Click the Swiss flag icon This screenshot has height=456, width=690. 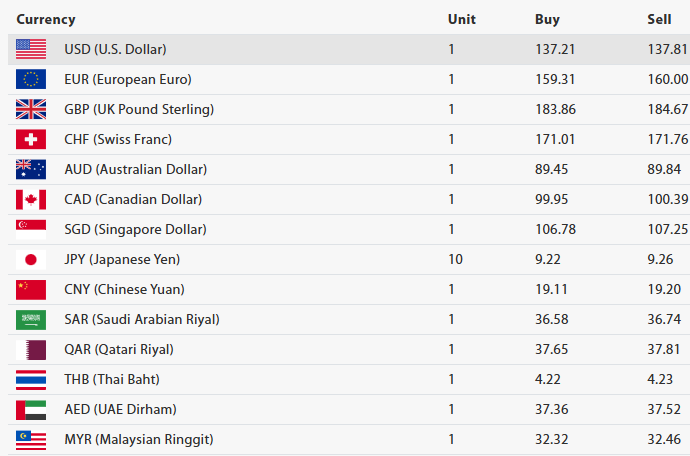tap(31, 139)
